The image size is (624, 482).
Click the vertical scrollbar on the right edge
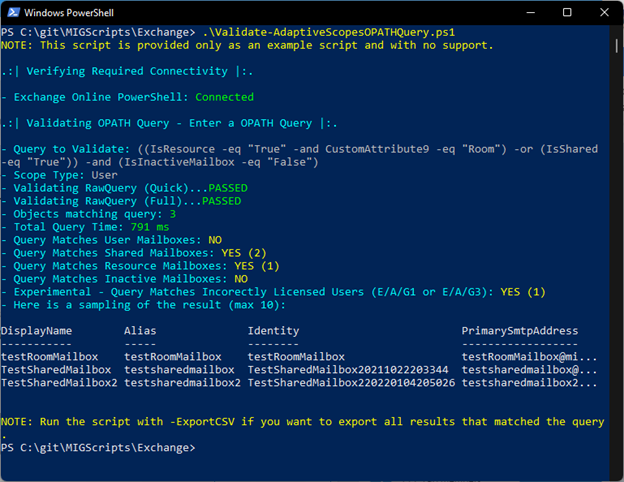pyautogui.click(x=614, y=250)
